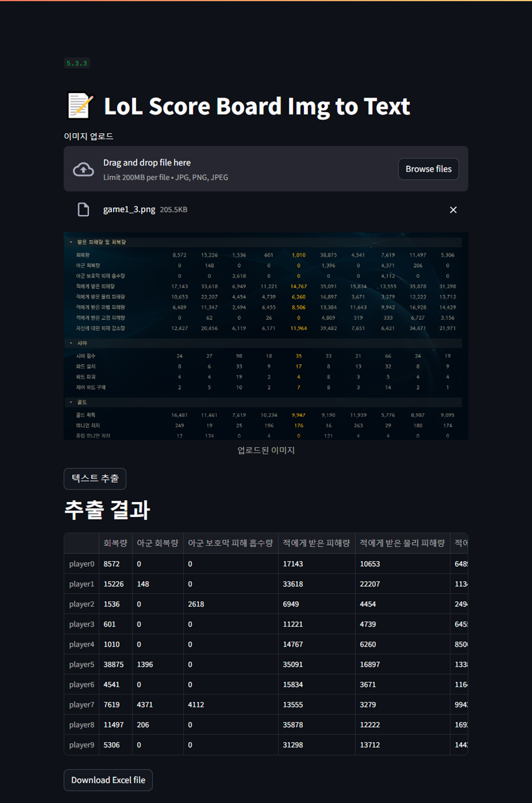This screenshot has width=532, height=803.
Task: Click the 아군 보호막 피해 흡수량 column header
Action: point(231,543)
